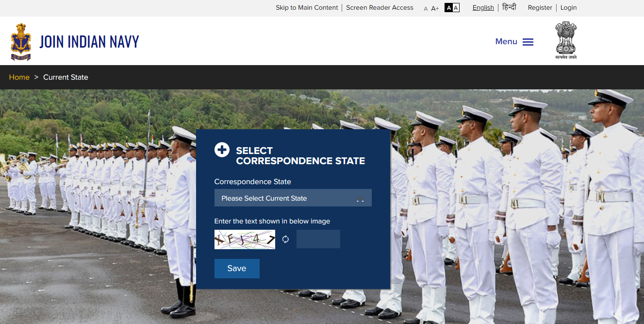Decrease font size with small A

point(426,9)
